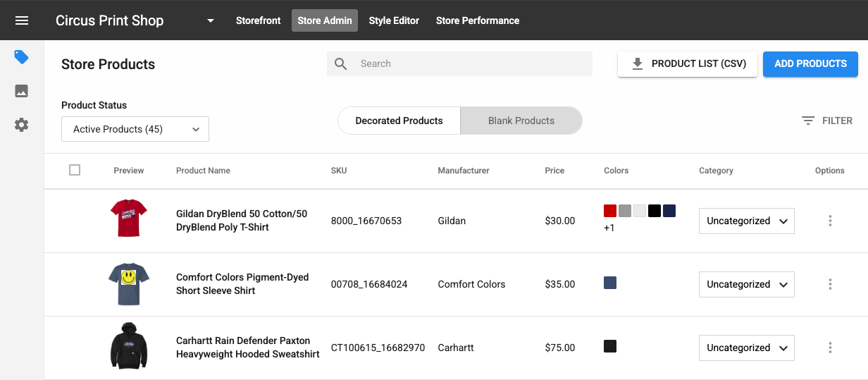Viewport: 868px width, 380px height.
Task: Expand the Circus Print Shop store switcher arrow
Action: tap(211, 20)
